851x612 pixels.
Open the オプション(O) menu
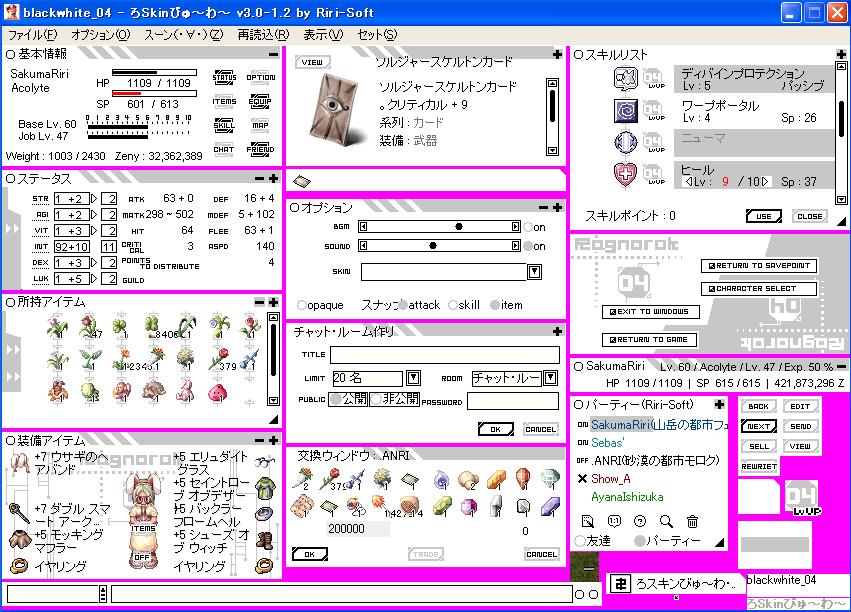[x=101, y=35]
